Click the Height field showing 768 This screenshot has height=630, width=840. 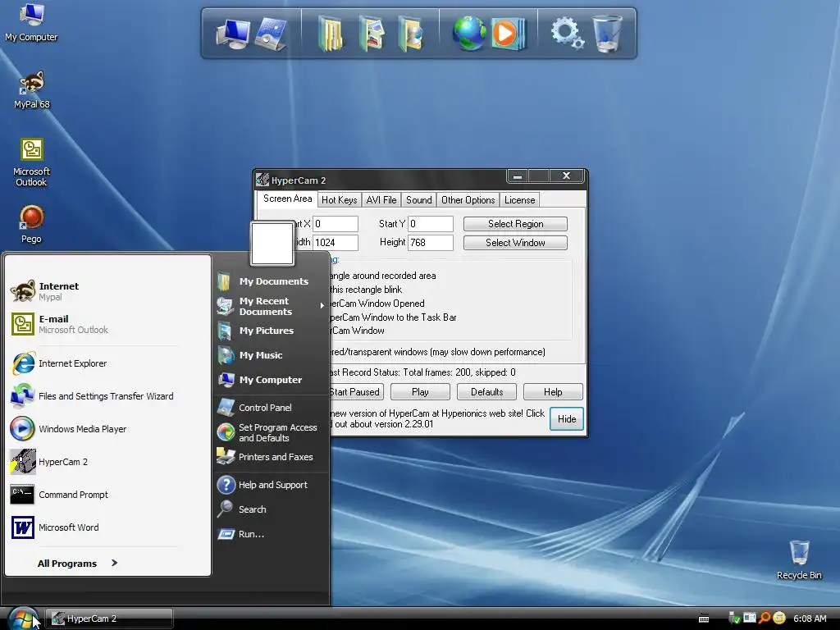click(x=431, y=243)
